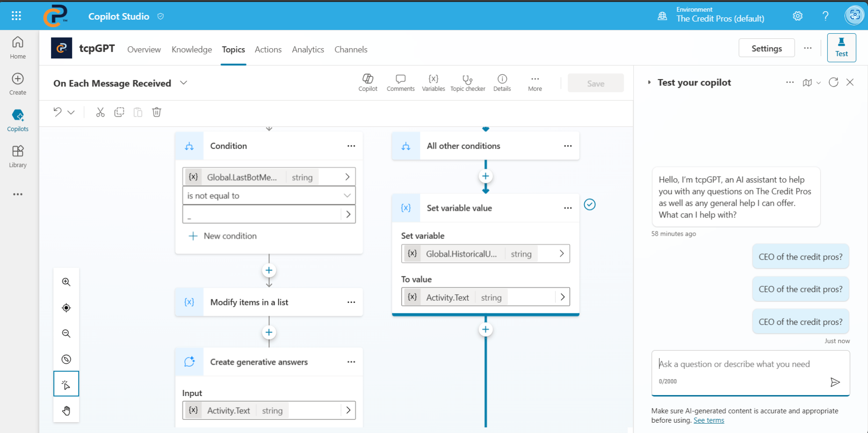Screen dimensions: 868x433
Task: Go to Home in left sidebar
Action: [x=18, y=48]
